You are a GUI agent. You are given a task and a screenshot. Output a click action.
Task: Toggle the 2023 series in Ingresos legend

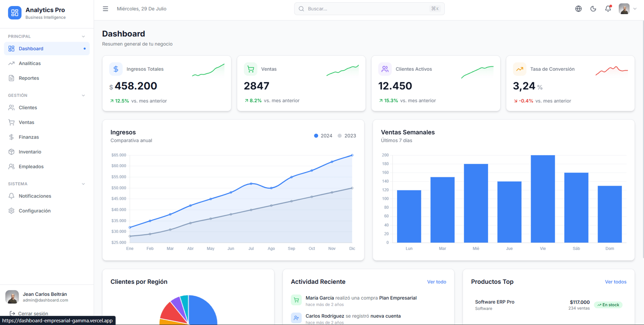point(346,136)
